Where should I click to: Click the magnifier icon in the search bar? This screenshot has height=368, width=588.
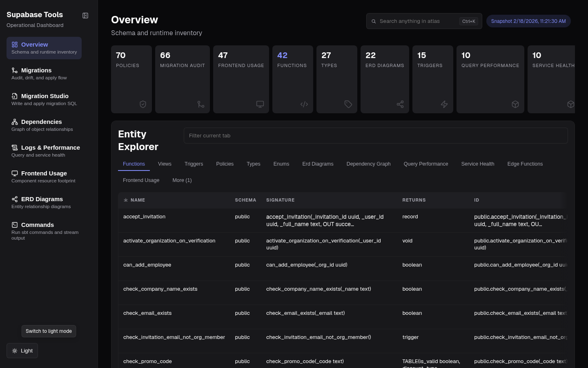click(374, 21)
